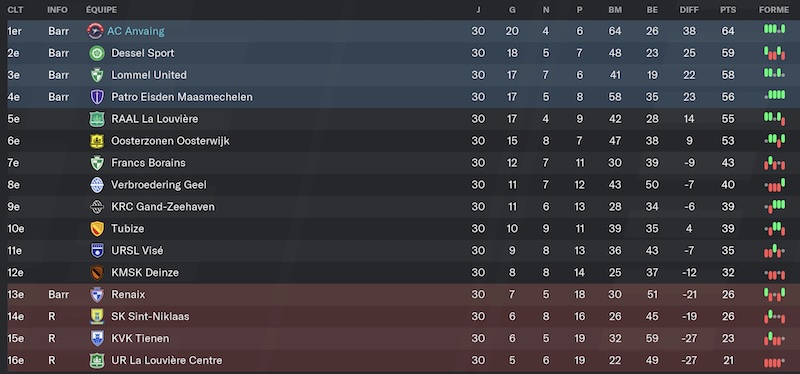Open the AC Anvaing team link
Screen dimensions: 800x374
pyautogui.click(x=136, y=31)
